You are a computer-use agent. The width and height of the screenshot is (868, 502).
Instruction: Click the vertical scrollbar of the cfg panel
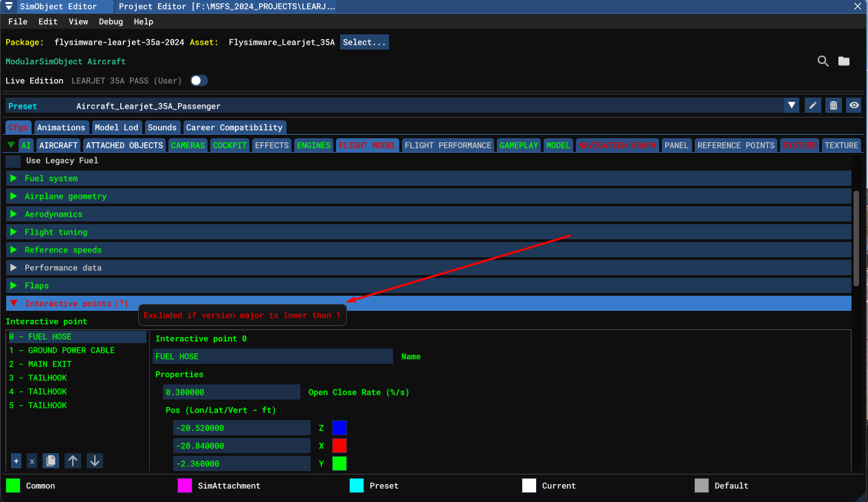856,238
